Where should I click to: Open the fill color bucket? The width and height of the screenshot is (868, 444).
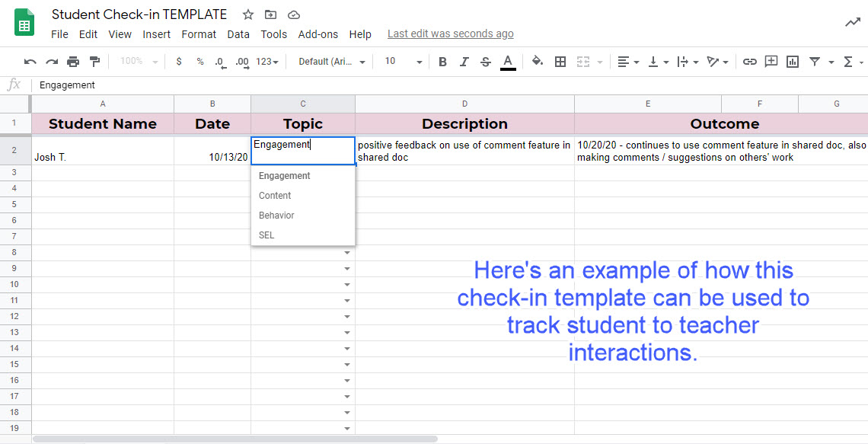pos(537,62)
